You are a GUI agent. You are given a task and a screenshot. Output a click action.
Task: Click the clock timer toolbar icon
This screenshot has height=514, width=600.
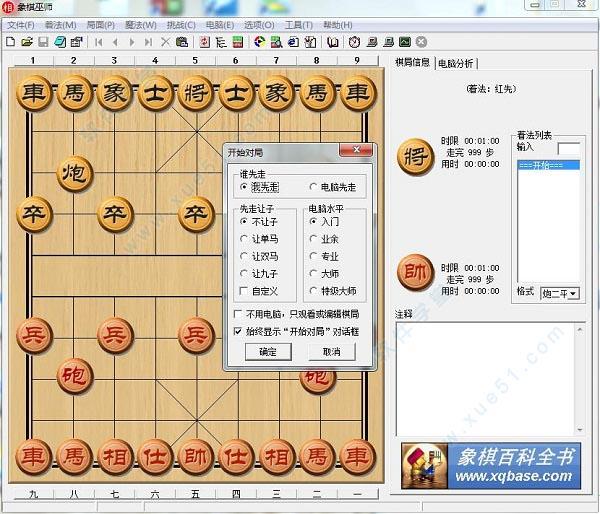pyautogui.click(x=354, y=42)
